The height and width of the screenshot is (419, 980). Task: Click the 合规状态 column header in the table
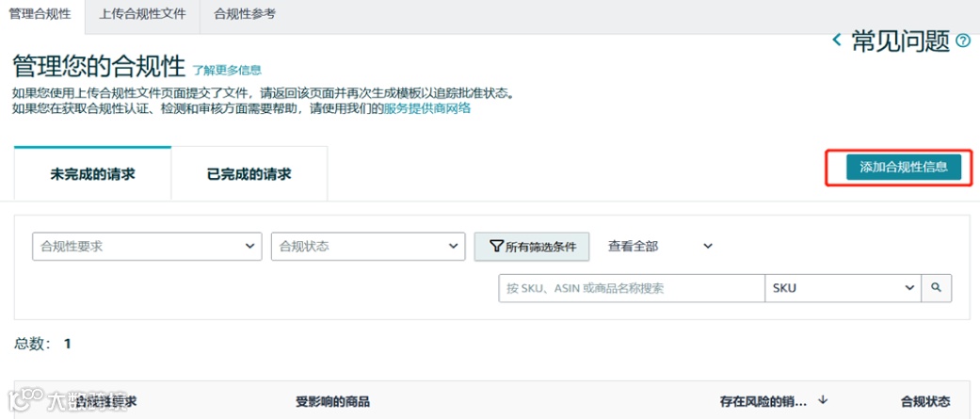(x=925, y=401)
